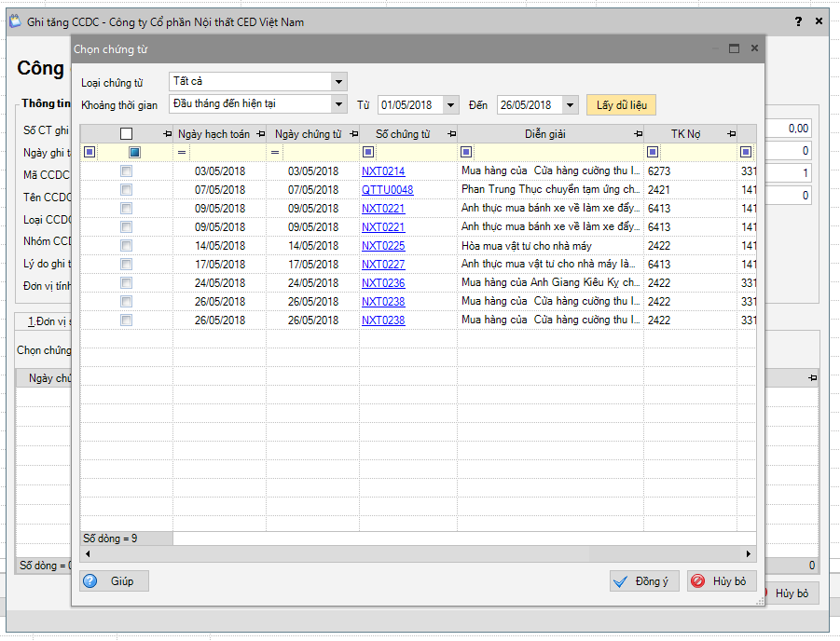Click the equals filter icon under Ngày chứng từ
The height and width of the screenshot is (641, 840).
[x=275, y=152]
